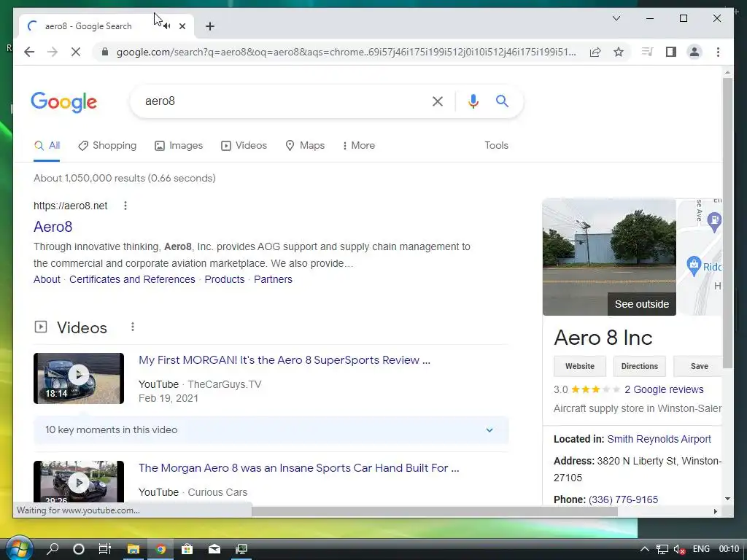Screen dimensions: 747x560
Task: Submit search with magnifier icon
Action: [x=502, y=101]
